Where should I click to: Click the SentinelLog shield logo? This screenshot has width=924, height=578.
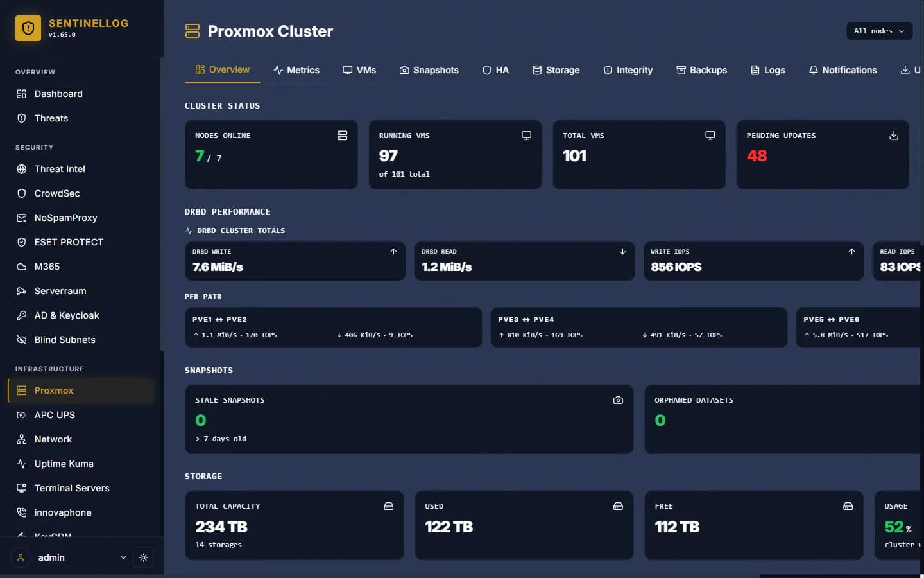[x=28, y=28]
